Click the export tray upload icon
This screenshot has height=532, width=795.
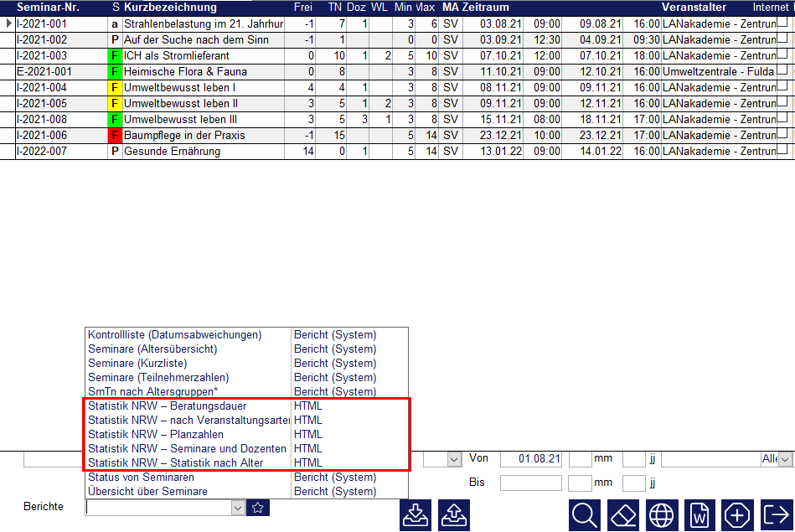[x=454, y=514]
